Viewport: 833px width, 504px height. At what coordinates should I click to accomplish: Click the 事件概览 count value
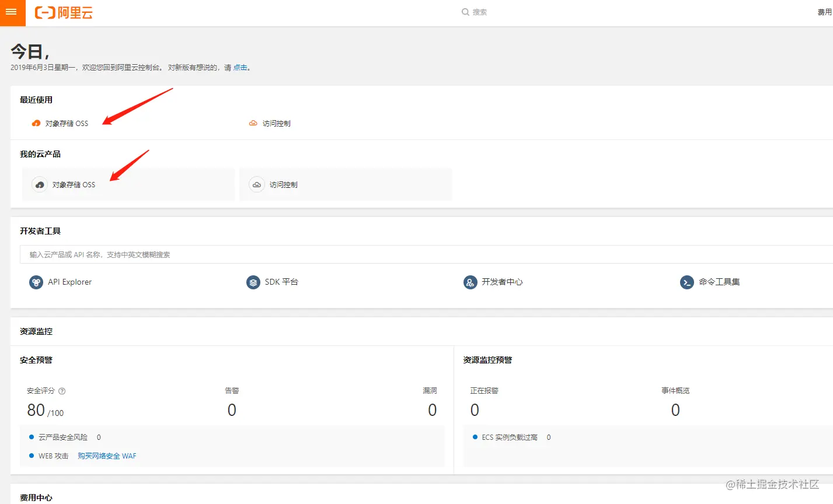point(675,410)
